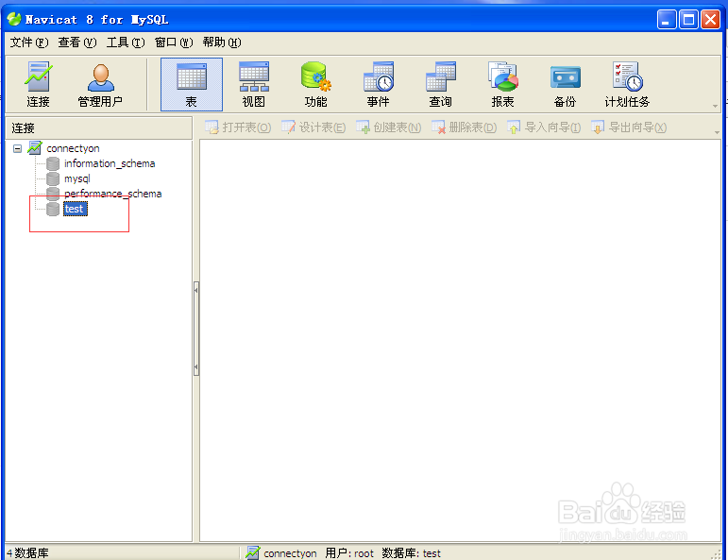Image resolution: width=728 pixels, height=560 pixels.
Task: Click 创建表(N) create table button
Action: point(389,127)
